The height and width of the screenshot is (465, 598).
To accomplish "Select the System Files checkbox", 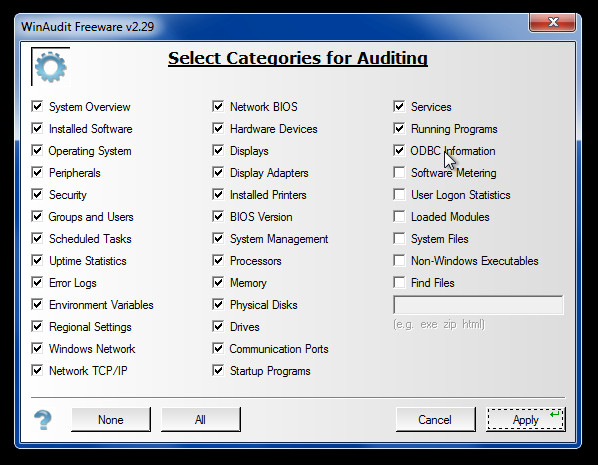I will pyautogui.click(x=399, y=239).
